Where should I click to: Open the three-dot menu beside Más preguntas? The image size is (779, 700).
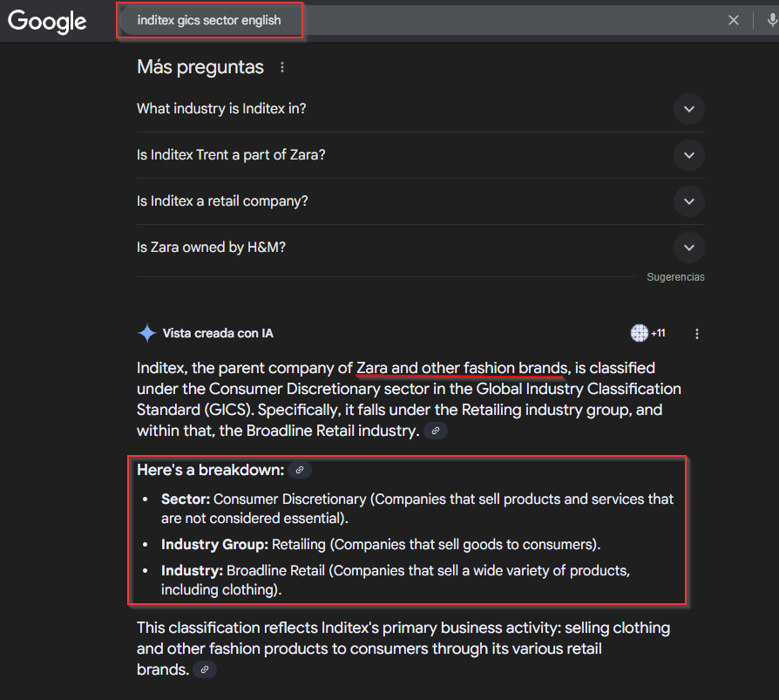281,67
